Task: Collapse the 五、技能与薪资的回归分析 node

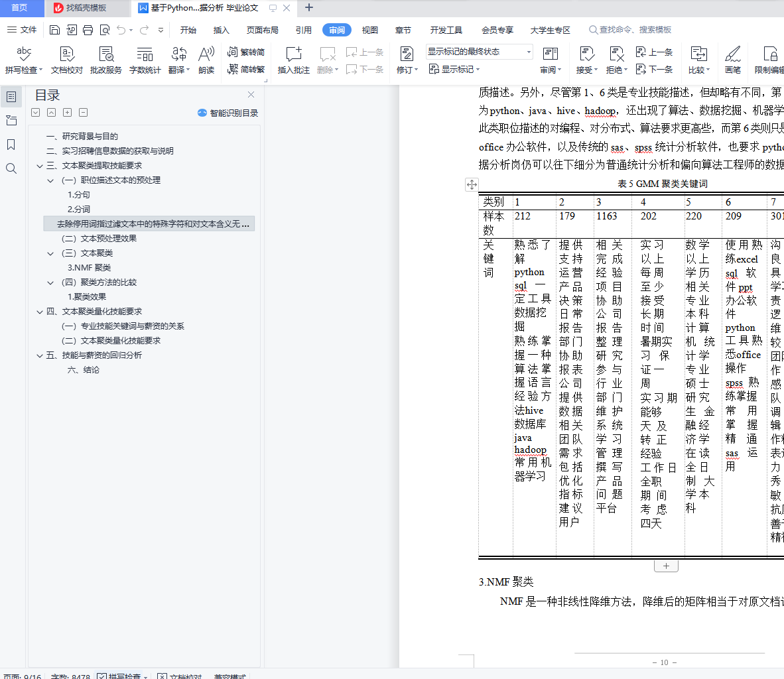Action: point(40,355)
